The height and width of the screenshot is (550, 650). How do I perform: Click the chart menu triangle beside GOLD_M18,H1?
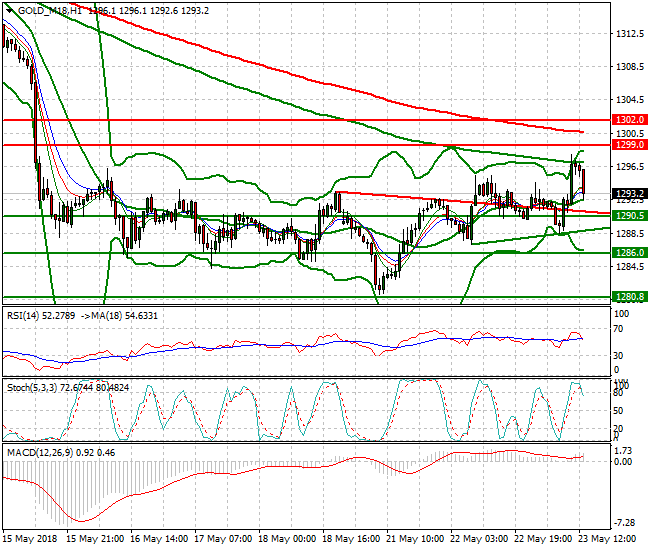(9, 11)
